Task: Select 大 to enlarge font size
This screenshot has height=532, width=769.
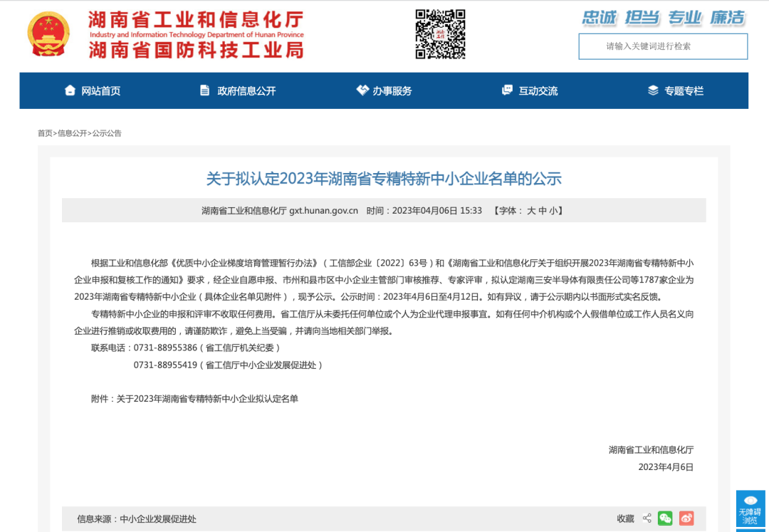Action: tap(530, 211)
